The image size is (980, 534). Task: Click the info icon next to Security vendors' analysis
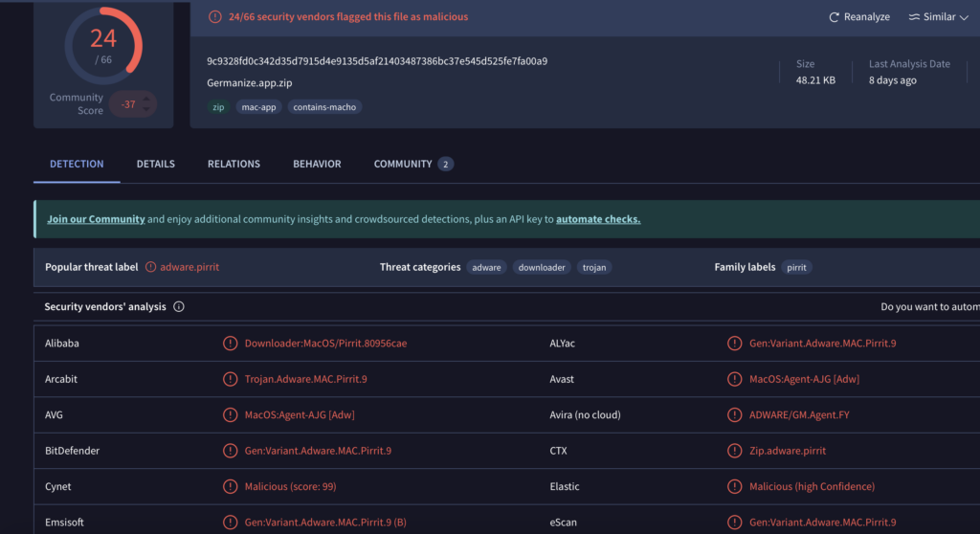[179, 306]
